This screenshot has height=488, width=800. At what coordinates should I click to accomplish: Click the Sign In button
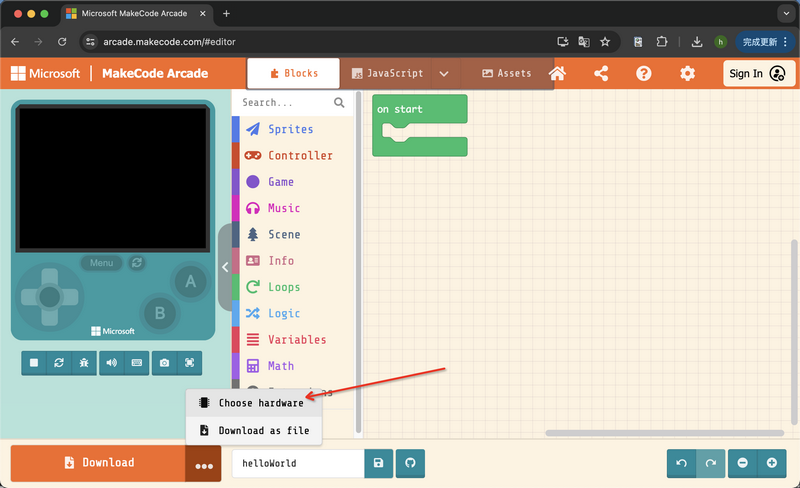tap(757, 73)
